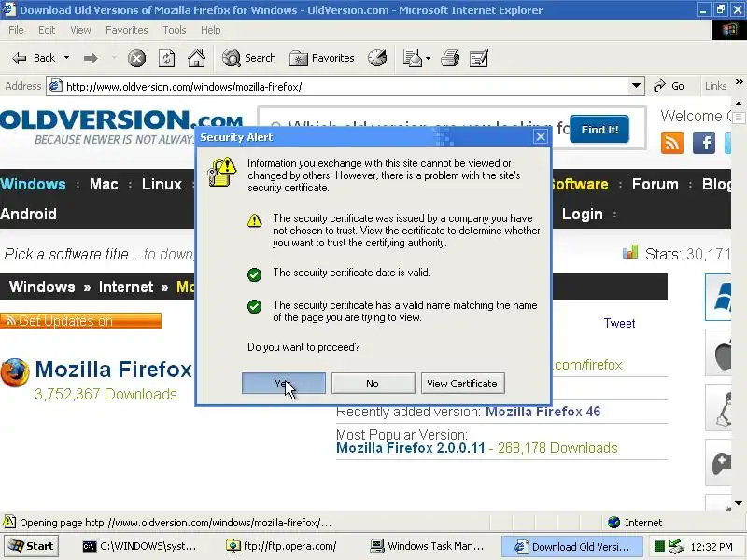Click the green Task Manager tray icon
747x560 pixels.
(659, 546)
